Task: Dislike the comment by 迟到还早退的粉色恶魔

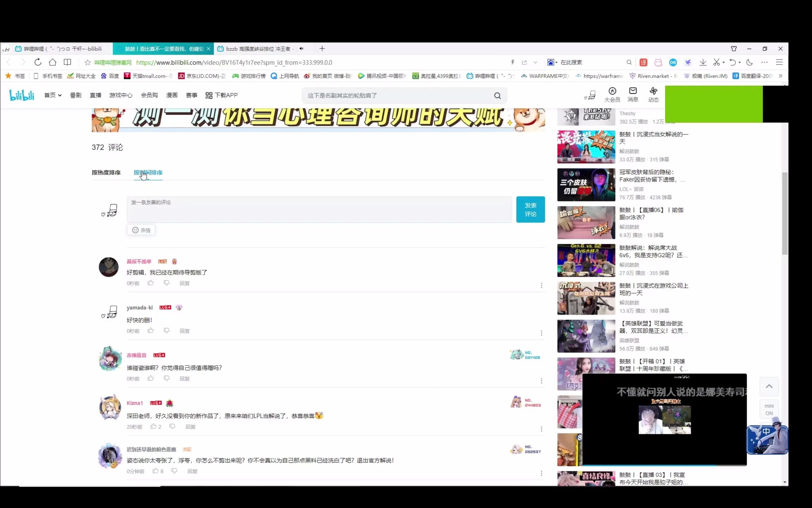Action: (174, 471)
